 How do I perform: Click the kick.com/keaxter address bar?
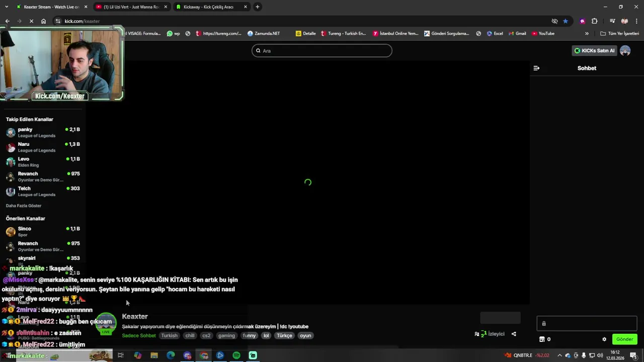point(302,21)
